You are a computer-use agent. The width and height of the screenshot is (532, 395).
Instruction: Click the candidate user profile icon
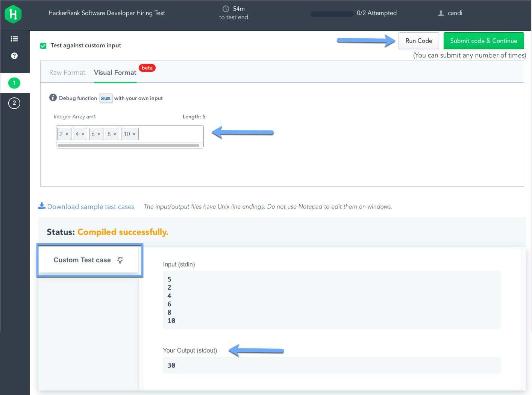441,13
